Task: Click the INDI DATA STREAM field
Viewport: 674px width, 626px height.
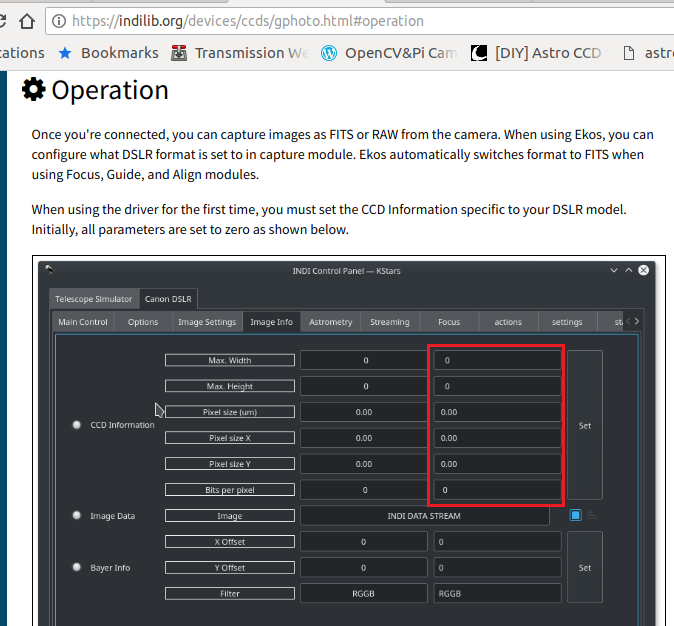Action: (x=425, y=516)
